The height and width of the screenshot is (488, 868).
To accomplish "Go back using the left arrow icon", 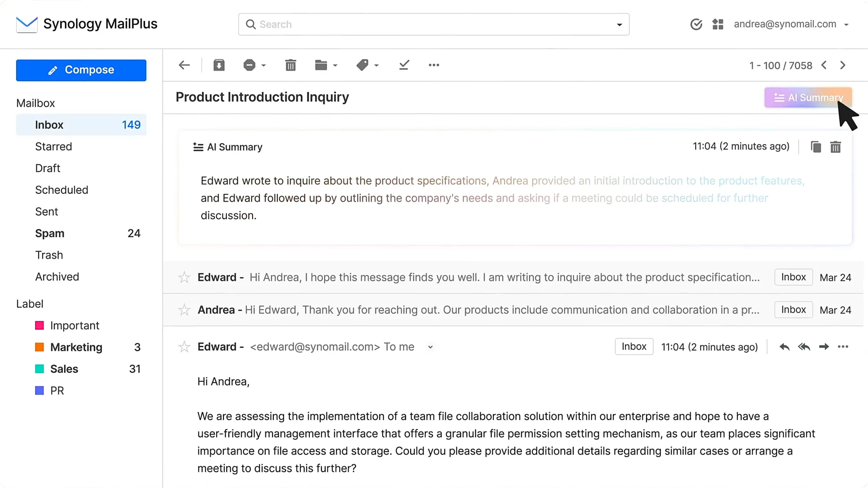I will 184,65.
